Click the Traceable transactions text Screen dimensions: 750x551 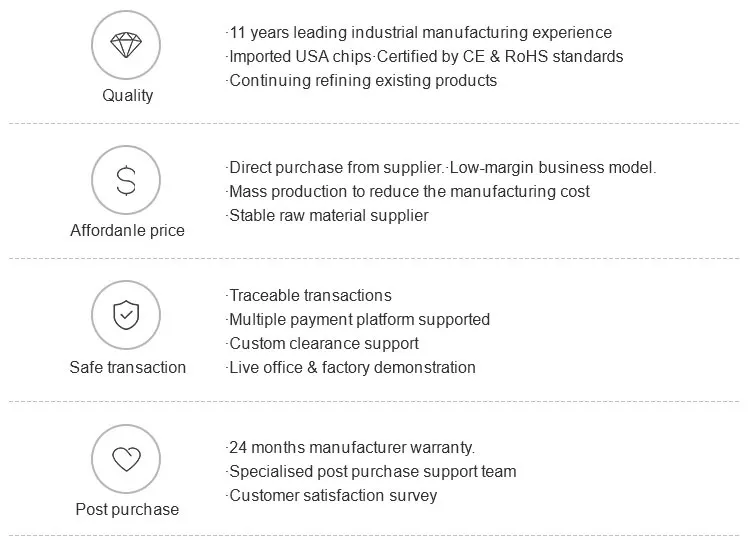(309, 296)
